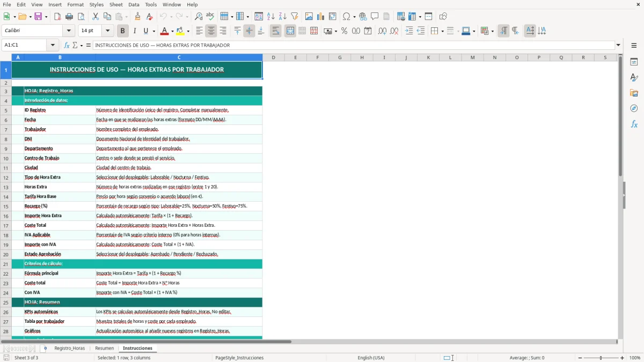The width and height of the screenshot is (644, 362).
Task: Insert an image
Action: [x=309, y=17]
